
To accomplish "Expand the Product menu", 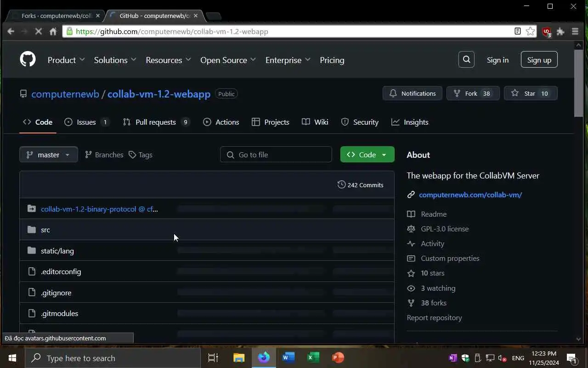I will 66,60.
